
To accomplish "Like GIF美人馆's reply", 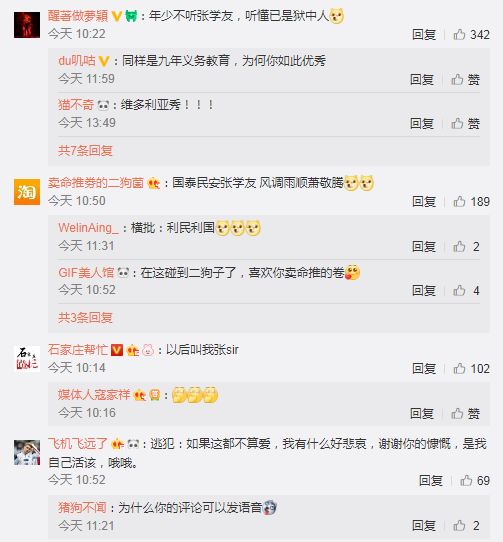I will [x=466, y=290].
